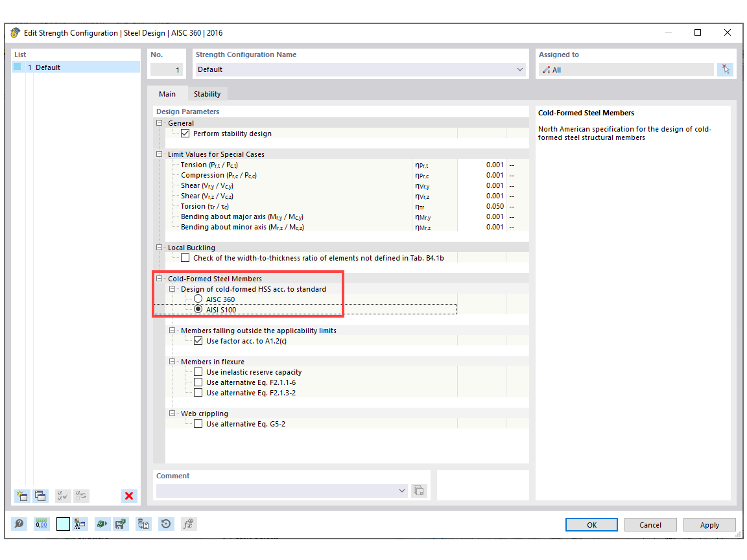747x560 pixels.
Task: Click the Shear (Vr,y / Vc,y) row label
Action: pos(207,186)
